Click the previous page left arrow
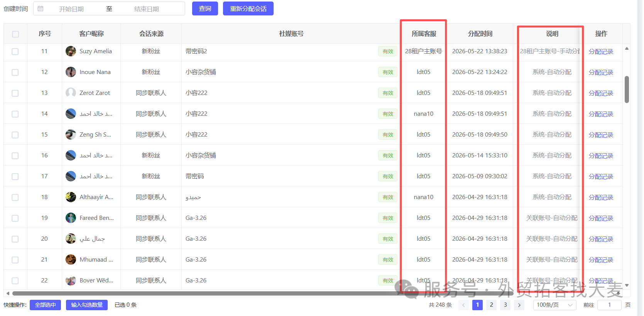 (x=463, y=305)
